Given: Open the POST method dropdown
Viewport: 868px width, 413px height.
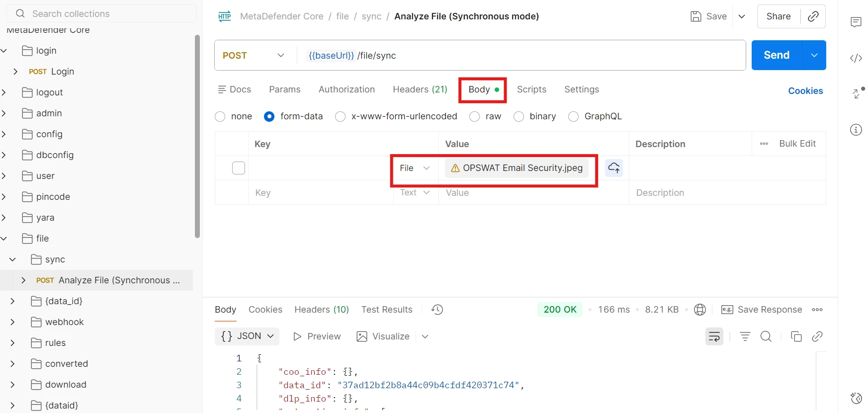Looking at the screenshot, I should [254, 56].
